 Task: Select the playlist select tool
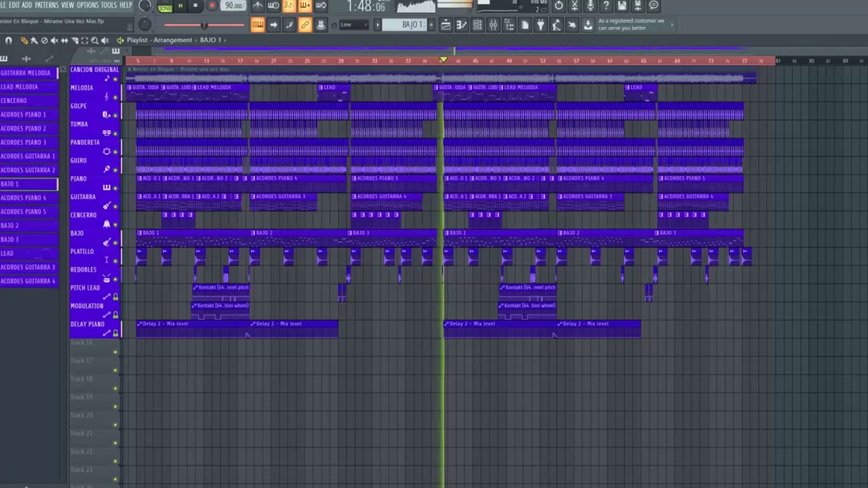85,41
